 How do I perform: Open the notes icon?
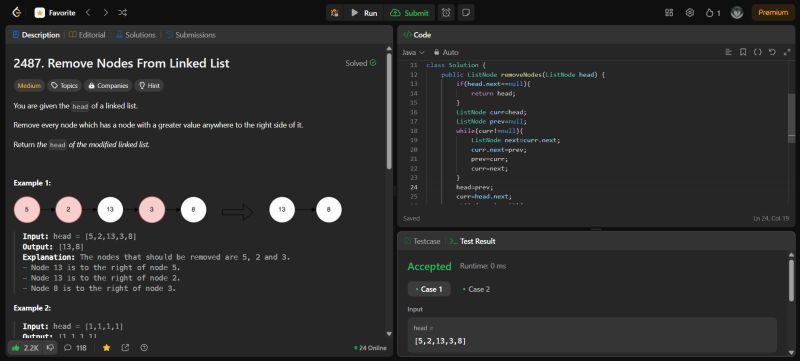pos(465,13)
